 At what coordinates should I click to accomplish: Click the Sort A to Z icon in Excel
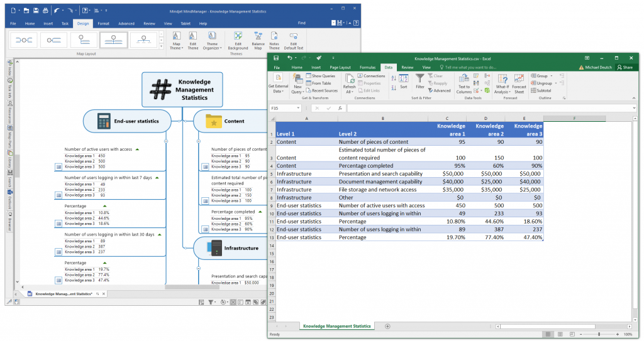tap(394, 78)
